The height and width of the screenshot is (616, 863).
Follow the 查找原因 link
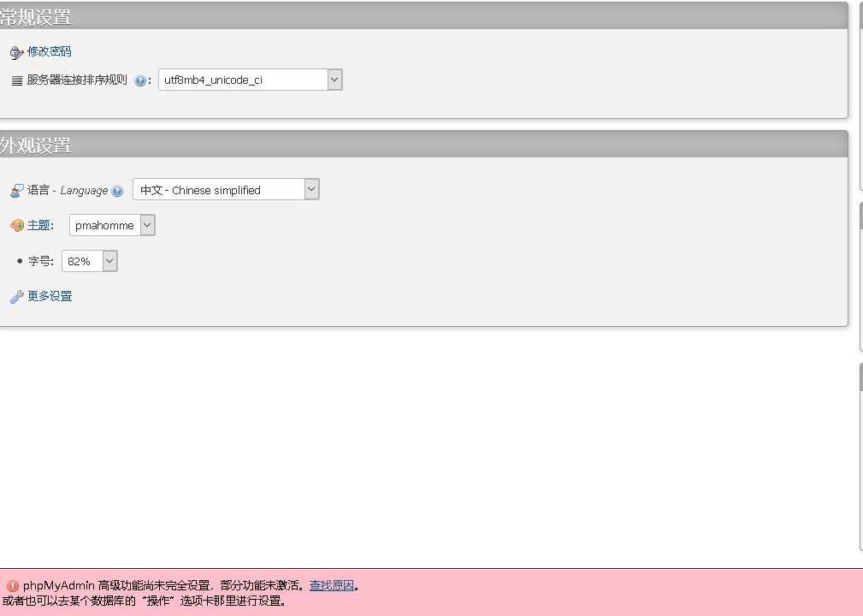click(331, 585)
